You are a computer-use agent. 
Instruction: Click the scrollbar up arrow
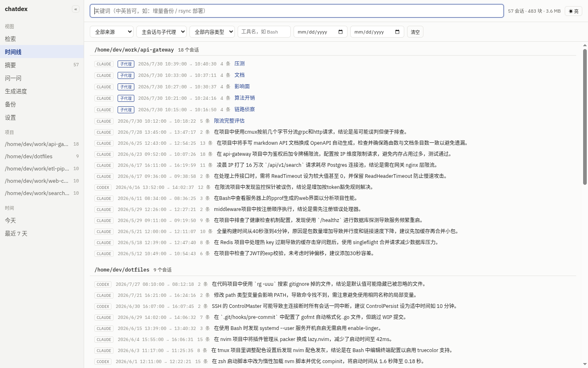coord(585,45)
